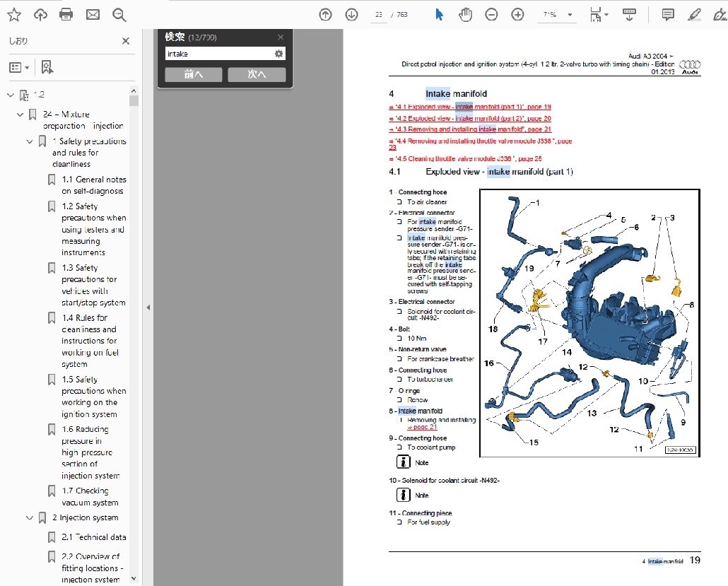Image resolution: width=728 pixels, height=586 pixels.
Task: Click the page number field
Action: coord(379,15)
